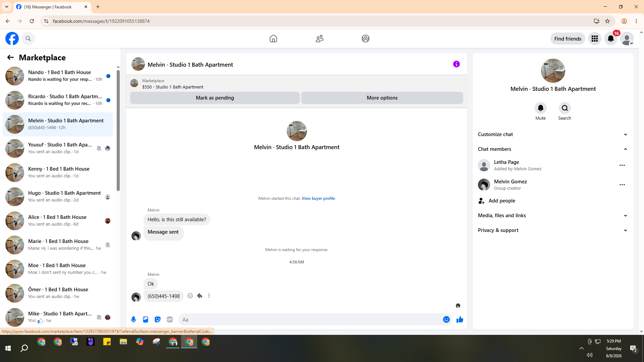Collapse the Chat members section
This screenshot has height=362, width=644.
[x=553, y=149]
